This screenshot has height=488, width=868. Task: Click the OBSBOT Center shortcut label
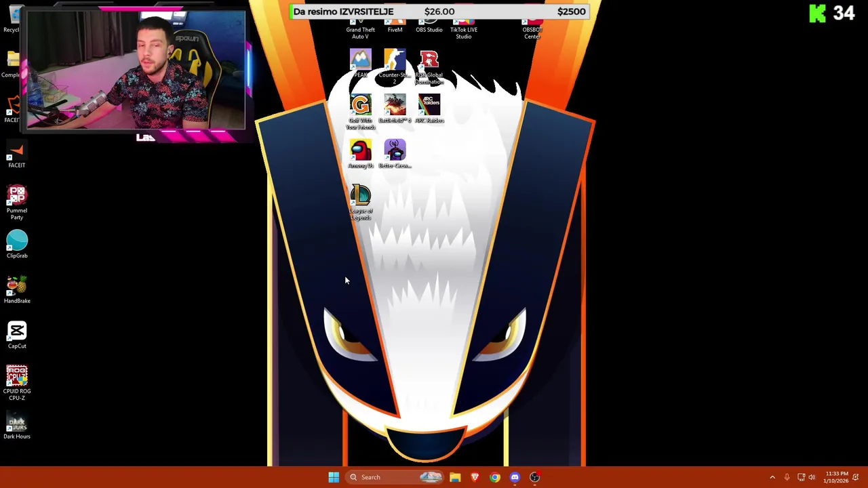(532, 33)
